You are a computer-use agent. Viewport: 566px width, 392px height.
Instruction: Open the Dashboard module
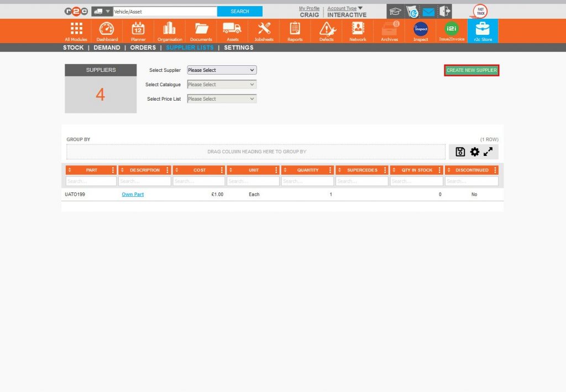click(x=107, y=31)
